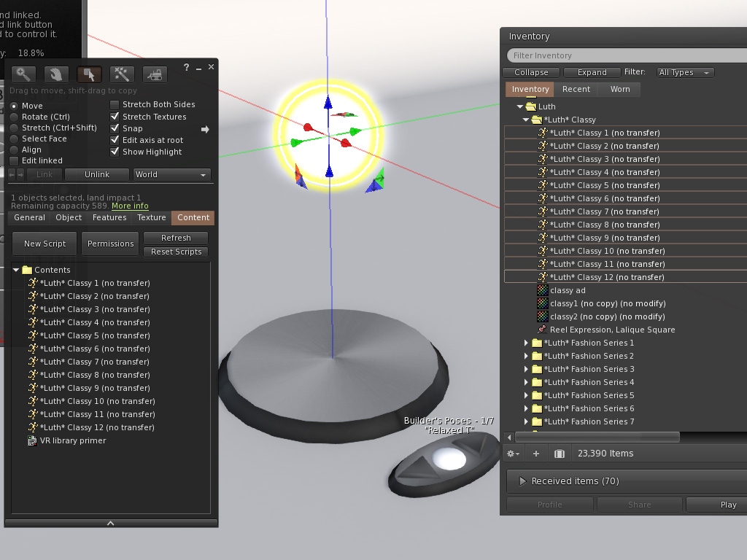Screen dimensions: 747x560
Task: Click the plus add item icon
Action: point(536,454)
